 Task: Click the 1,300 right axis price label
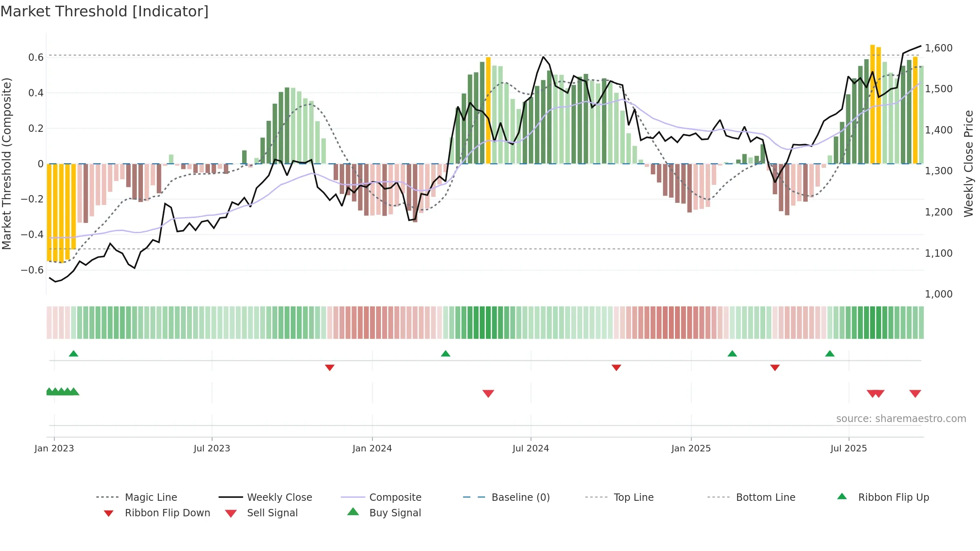939,171
